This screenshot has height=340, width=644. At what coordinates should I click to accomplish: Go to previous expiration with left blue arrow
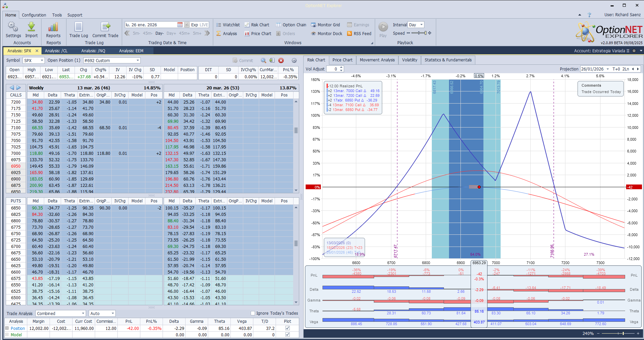(12, 87)
